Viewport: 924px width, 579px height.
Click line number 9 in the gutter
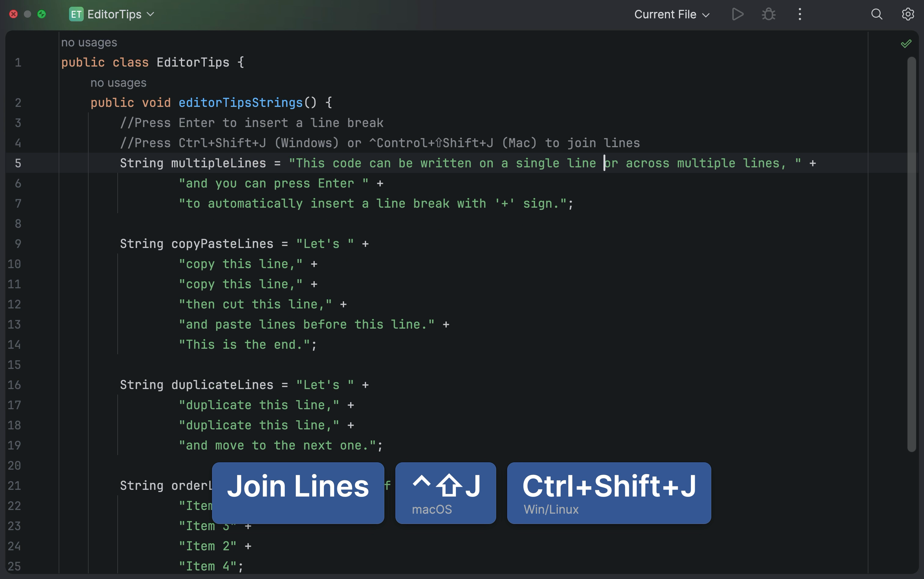click(x=18, y=244)
